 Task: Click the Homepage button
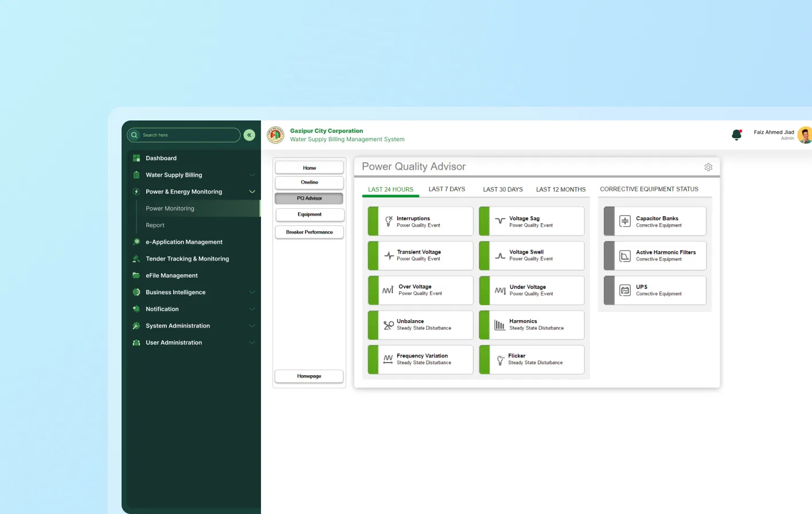click(309, 376)
